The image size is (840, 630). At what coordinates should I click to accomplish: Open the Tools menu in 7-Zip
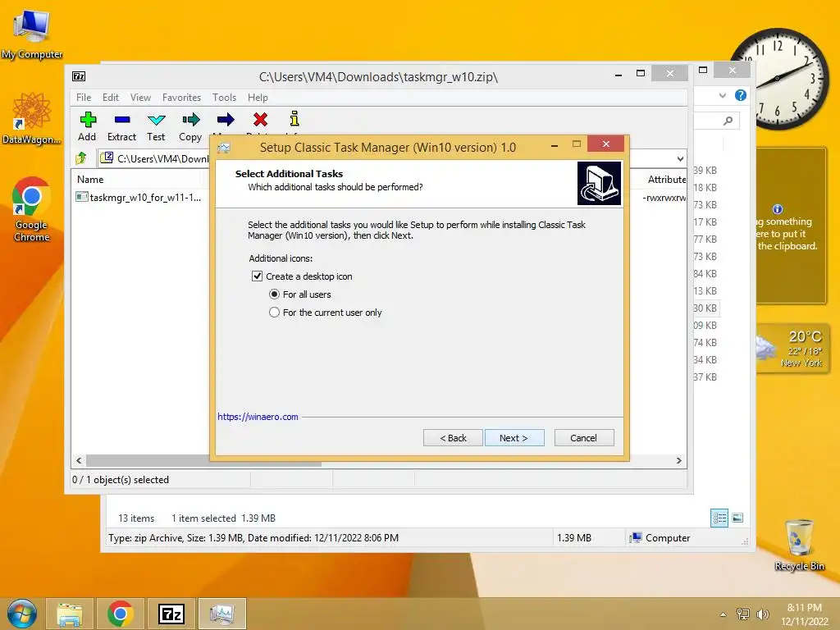224,98
